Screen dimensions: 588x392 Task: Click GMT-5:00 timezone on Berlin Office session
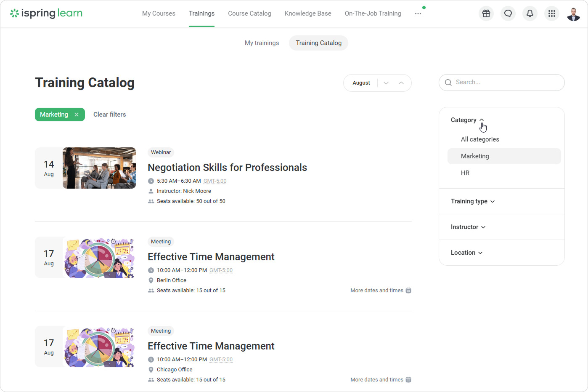221,270
